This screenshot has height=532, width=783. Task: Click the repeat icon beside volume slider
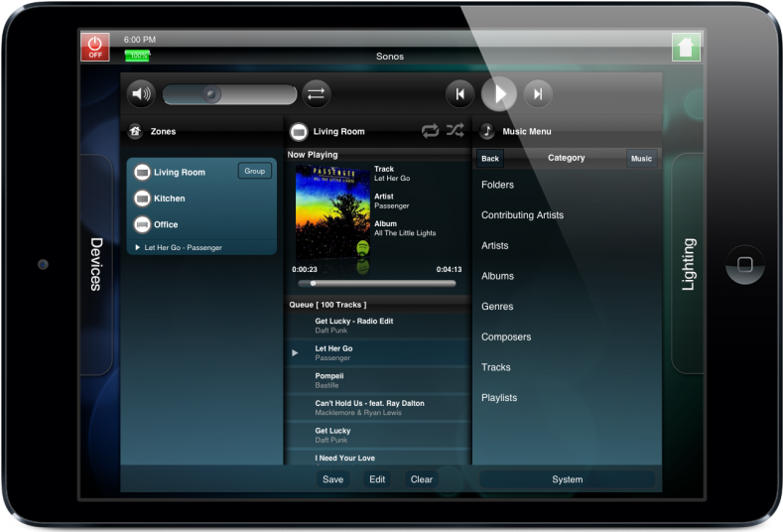tap(316, 94)
